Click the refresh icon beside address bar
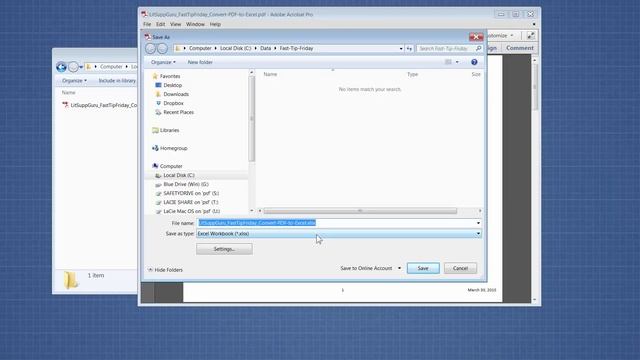 pos(409,48)
